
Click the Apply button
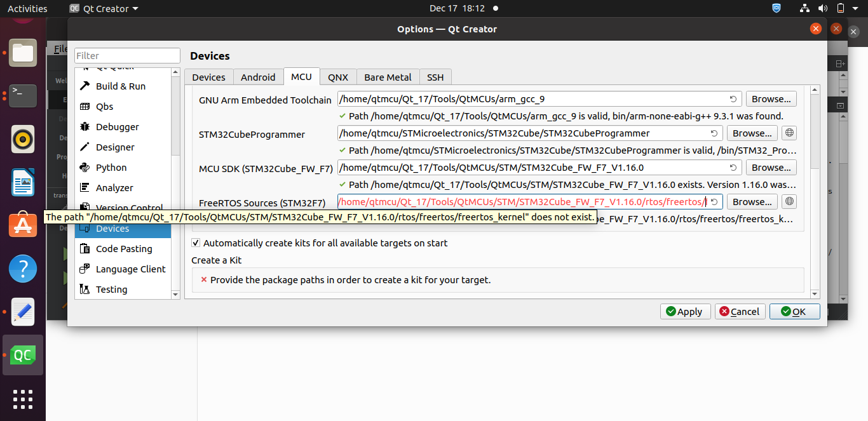pos(686,312)
